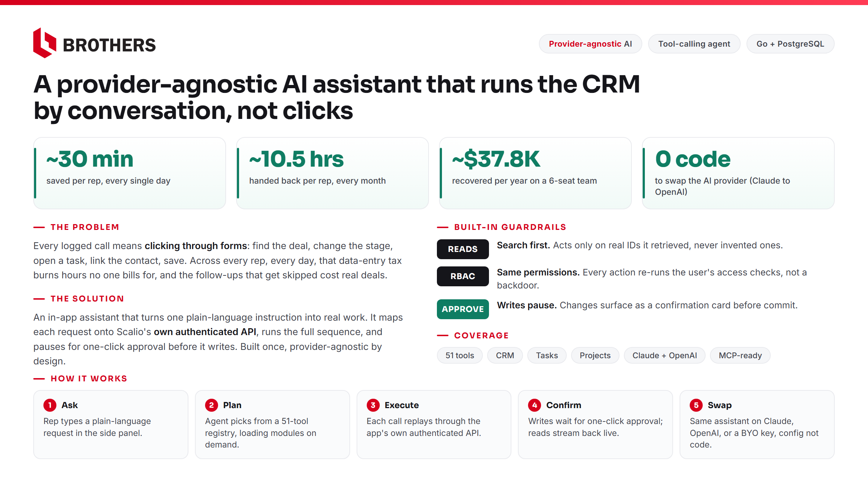Click the RBAC badge

tap(463, 276)
